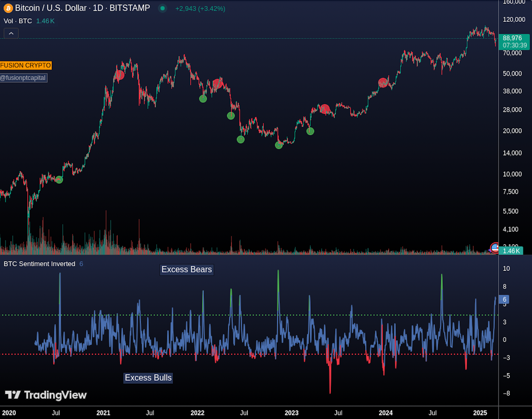
Task: Click the +2,943 (+3.42%) price change
Action: click(200, 9)
